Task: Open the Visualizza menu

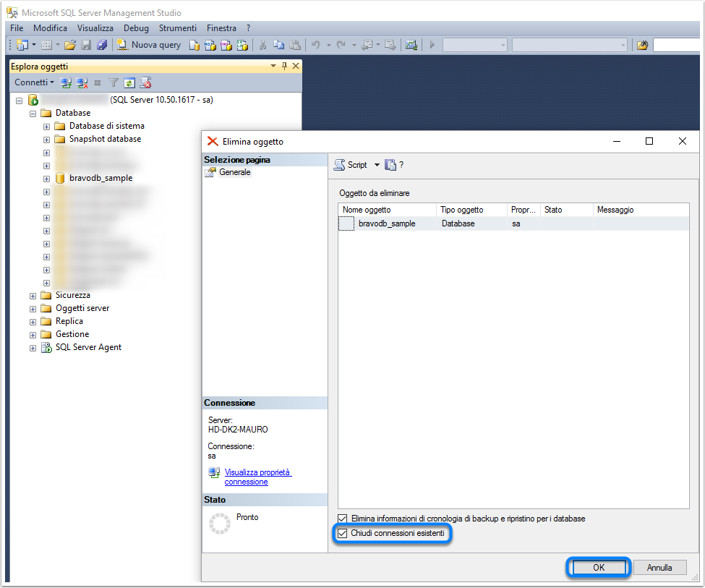Action: point(95,28)
